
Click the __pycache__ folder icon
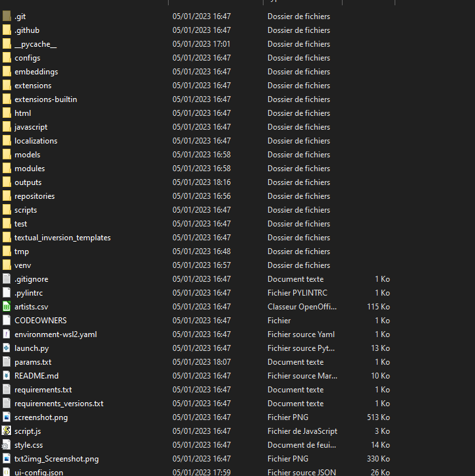click(x=7, y=44)
